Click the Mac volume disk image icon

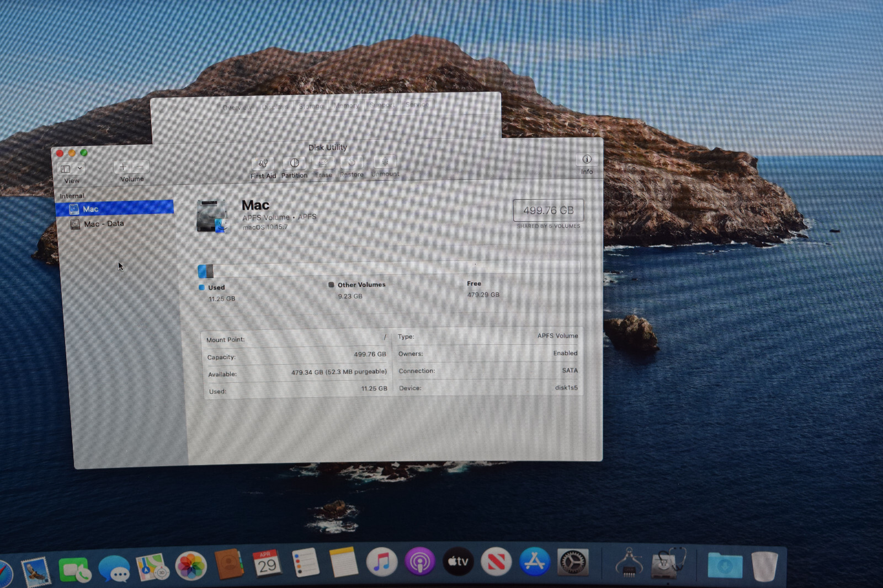[212, 216]
